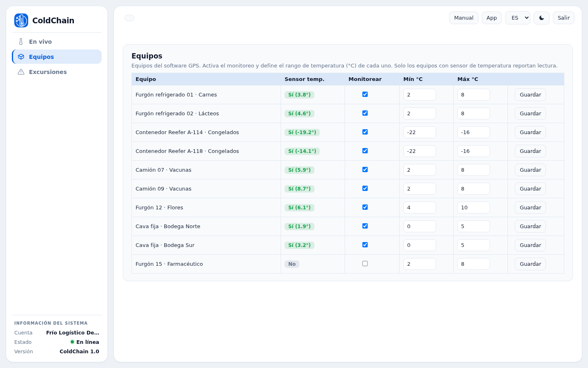Click the small pill badge in the top bar
This screenshot has height=368, width=588.
(x=129, y=18)
